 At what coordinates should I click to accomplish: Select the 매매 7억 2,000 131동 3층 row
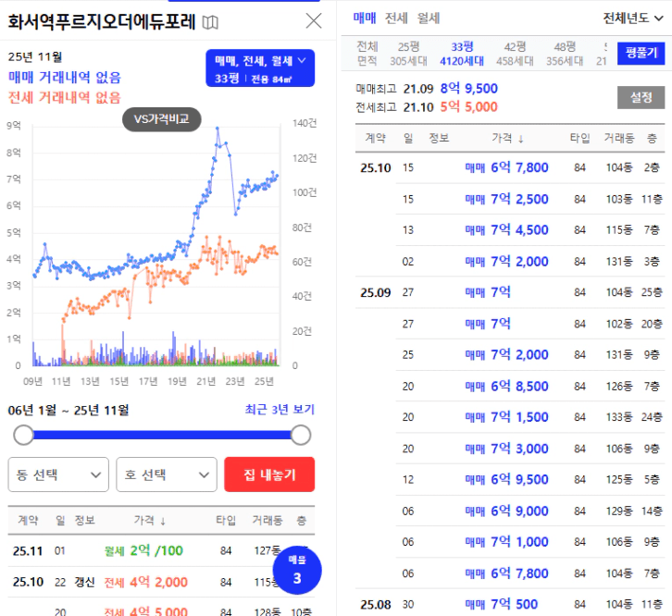pos(530,262)
